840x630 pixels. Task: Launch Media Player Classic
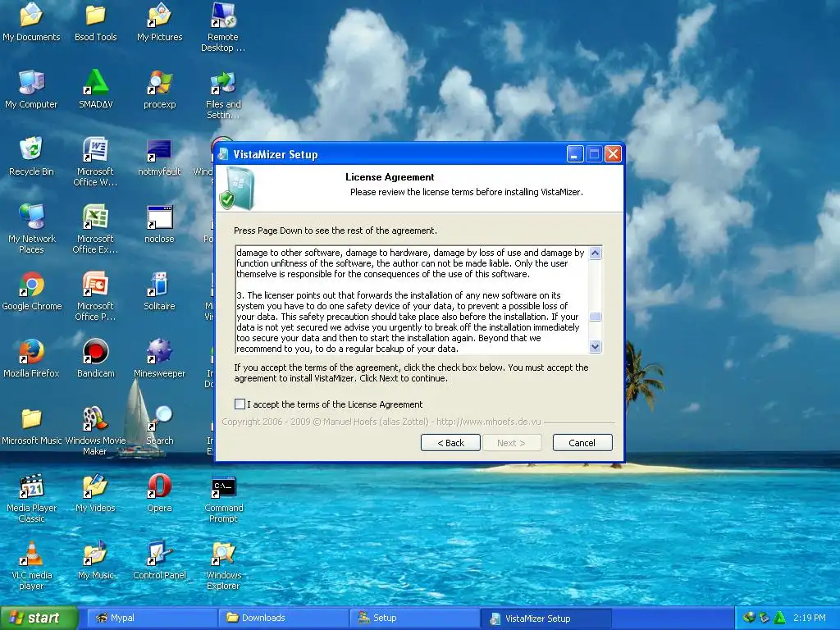(31, 498)
